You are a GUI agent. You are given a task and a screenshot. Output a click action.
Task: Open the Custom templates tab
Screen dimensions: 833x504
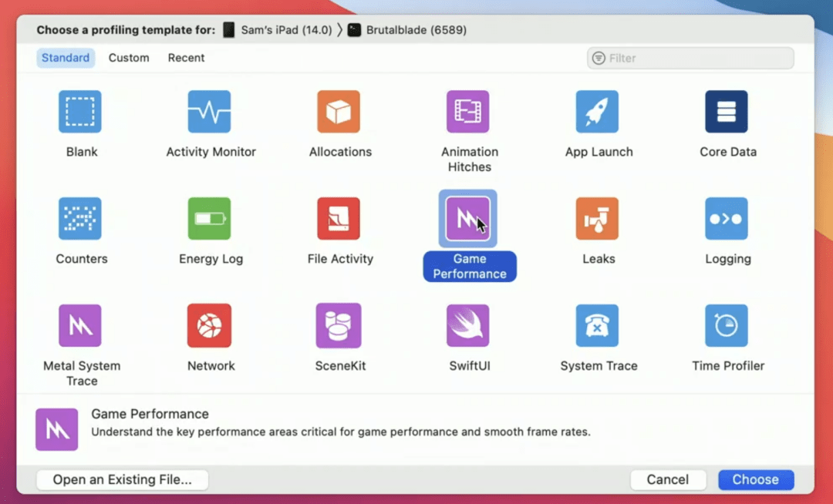pyautogui.click(x=129, y=58)
